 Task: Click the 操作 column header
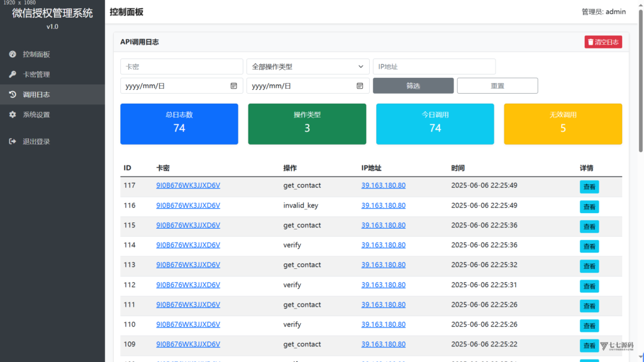pos(289,168)
